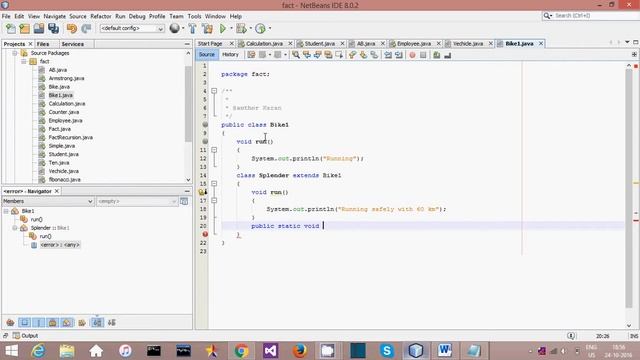The width and height of the screenshot is (640, 360).
Task: Toggle Fully Qualified Names in Navigator
Action: click(x=82, y=322)
